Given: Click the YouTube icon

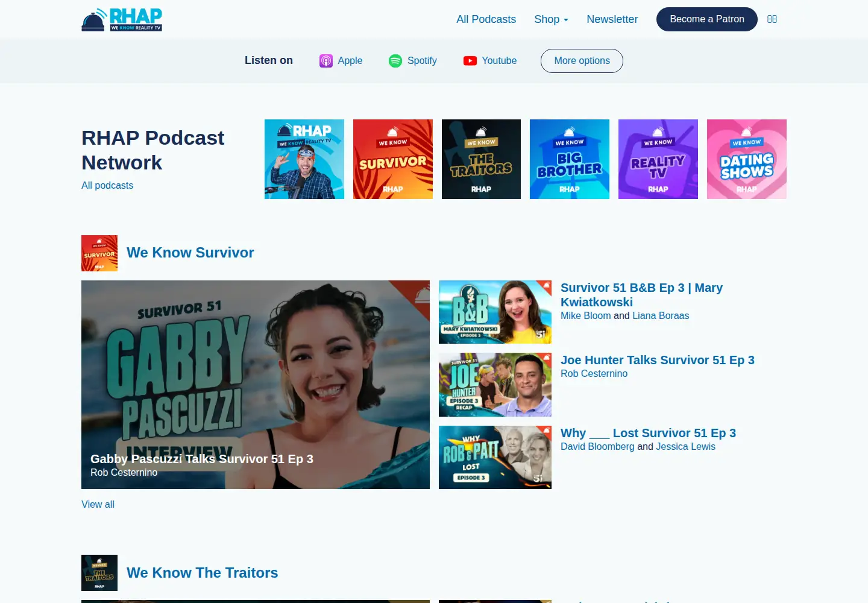Looking at the screenshot, I should pyautogui.click(x=470, y=61).
